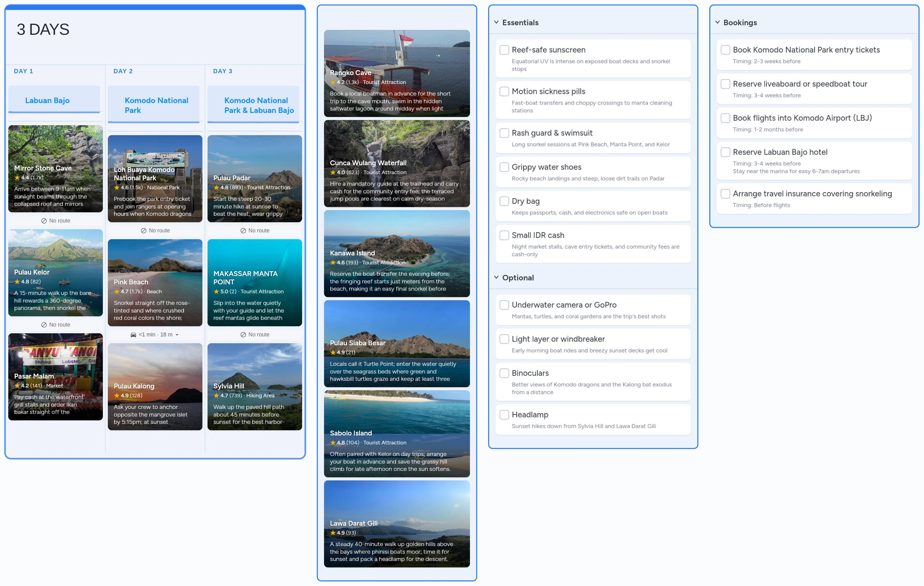Check Rash guard & swimsuit item
This screenshot has height=586, width=924.
pyautogui.click(x=504, y=133)
